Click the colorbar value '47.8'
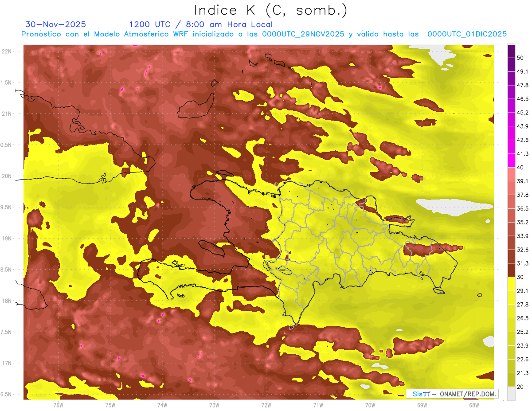 coord(523,85)
